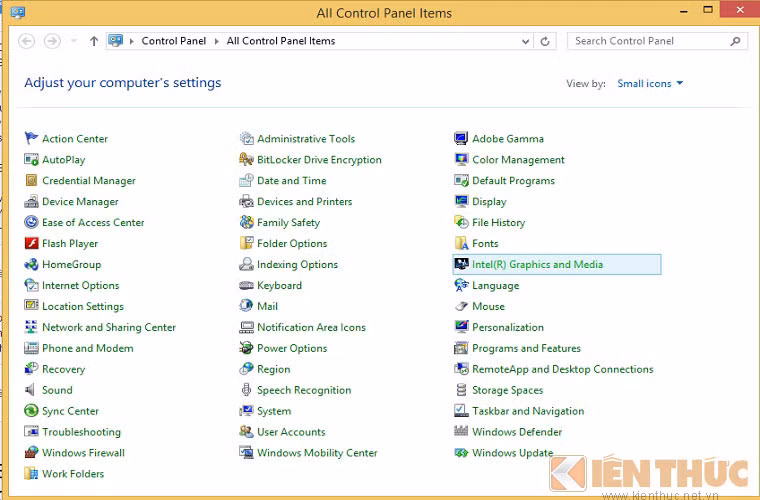
Task: Open the Programs and Features link
Action: pos(526,349)
